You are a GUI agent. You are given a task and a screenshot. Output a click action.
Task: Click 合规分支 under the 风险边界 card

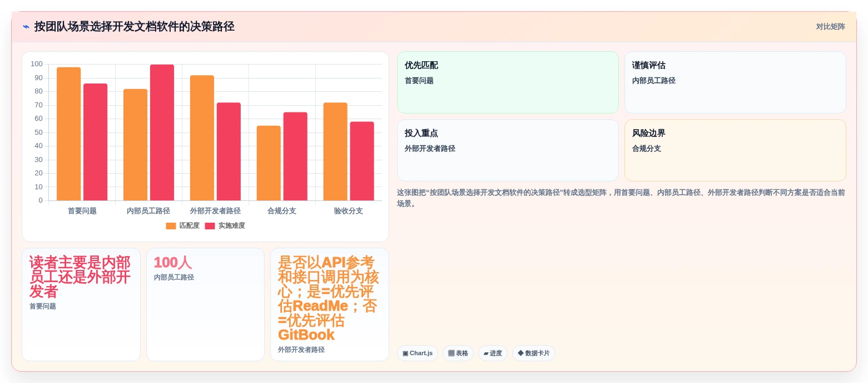tap(647, 149)
